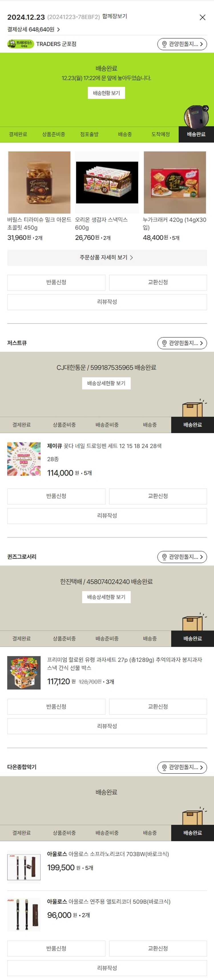Click 리뷰작성 for 제이큐 nail pen set

click(107, 515)
